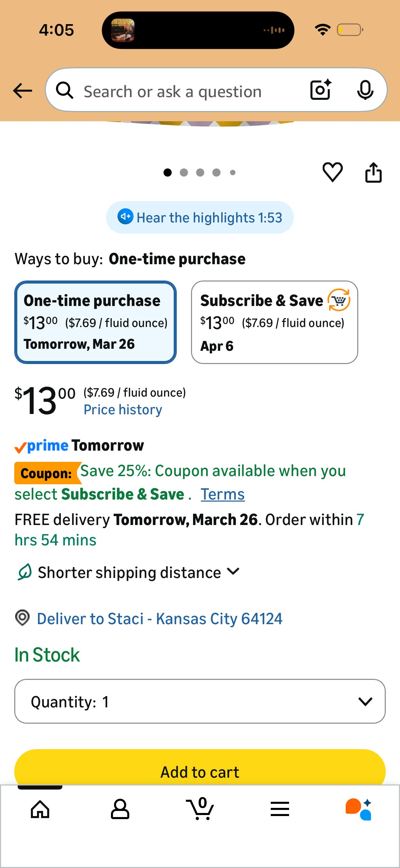Tap the back arrow icon
The width and height of the screenshot is (400, 868).
tap(22, 91)
